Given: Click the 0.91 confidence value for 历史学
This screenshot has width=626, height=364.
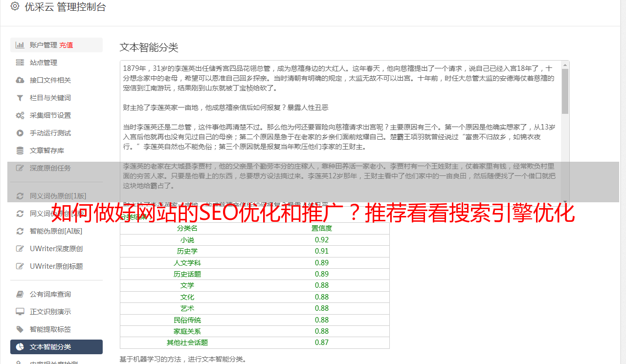Looking at the screenshot, I should [x=322, y=251].
